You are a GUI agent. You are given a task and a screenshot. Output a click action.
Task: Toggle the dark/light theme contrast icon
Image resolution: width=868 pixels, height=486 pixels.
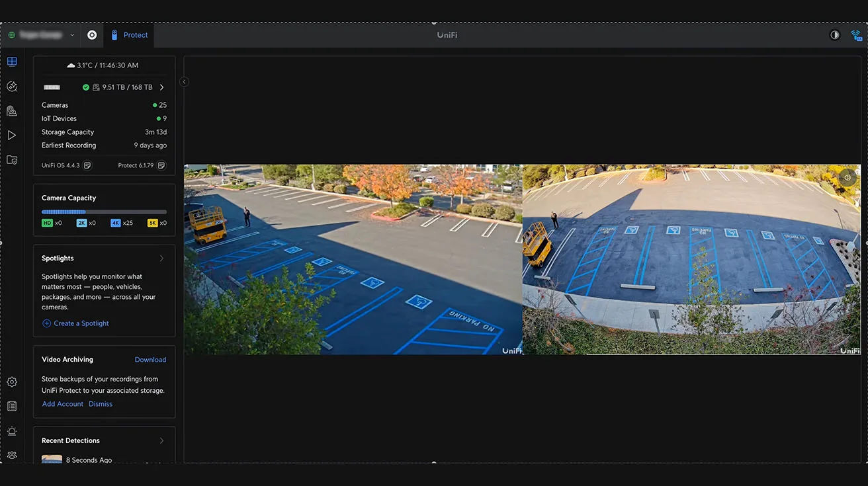[x=835, y=35]
